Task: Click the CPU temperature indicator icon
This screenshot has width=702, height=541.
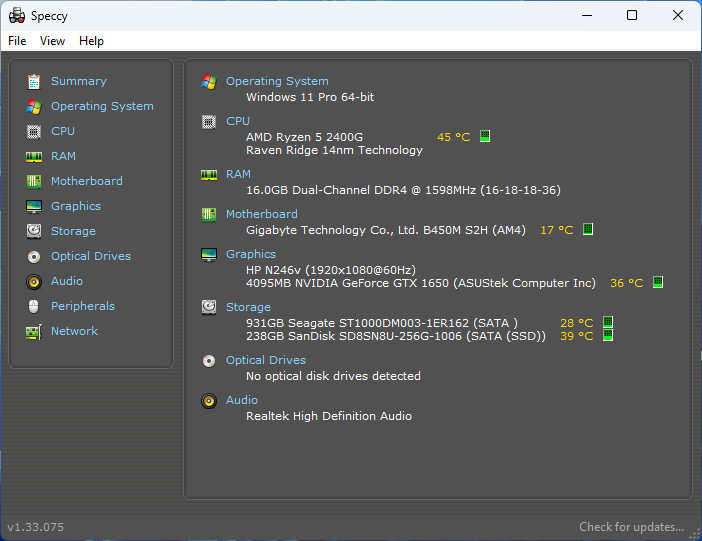Action: point(485,136)
